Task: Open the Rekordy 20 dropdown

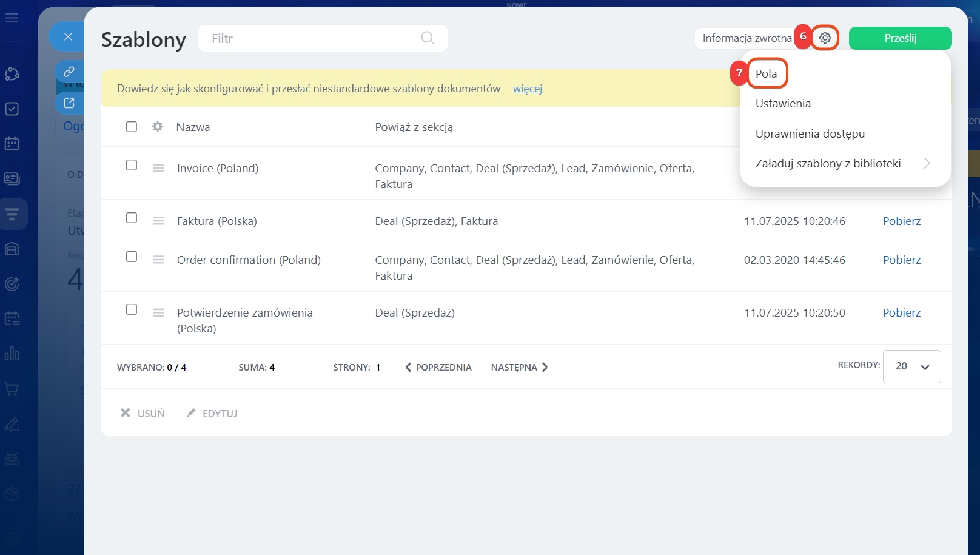Action: click(x=911, y=366)
